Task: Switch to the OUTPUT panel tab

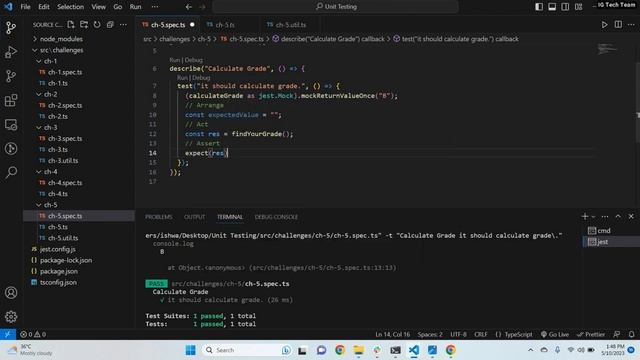Action: 194,217
